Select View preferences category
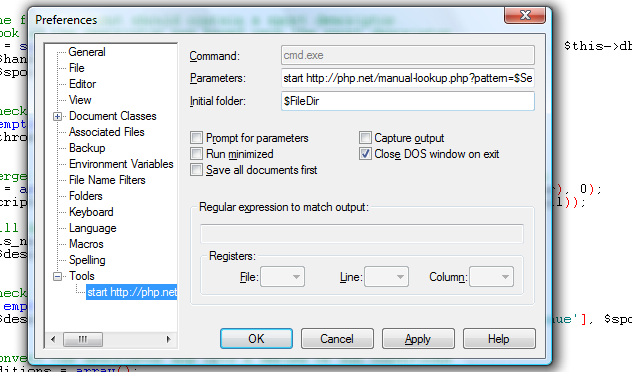The height and width of the screenshot is (372, 632). 80,100
